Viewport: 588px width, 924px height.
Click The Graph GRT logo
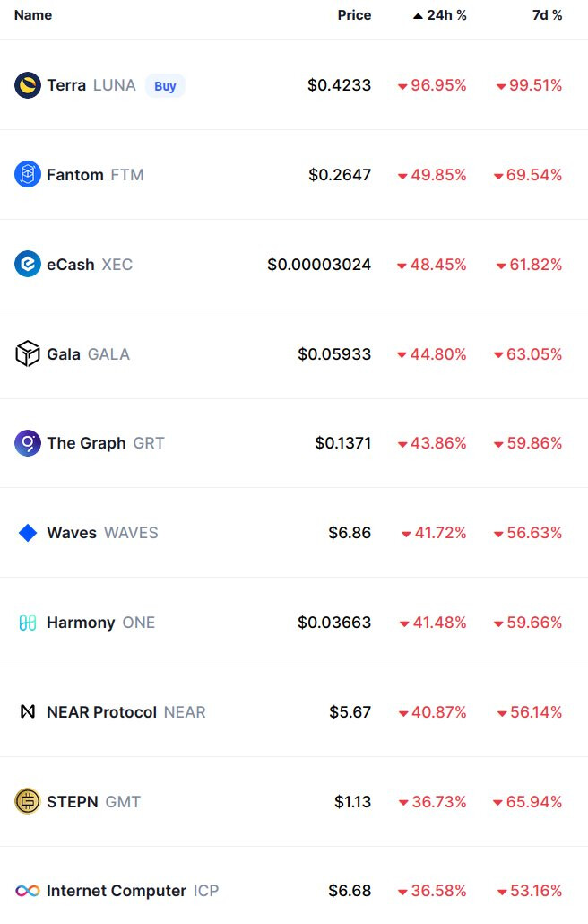tap(28, 443)
